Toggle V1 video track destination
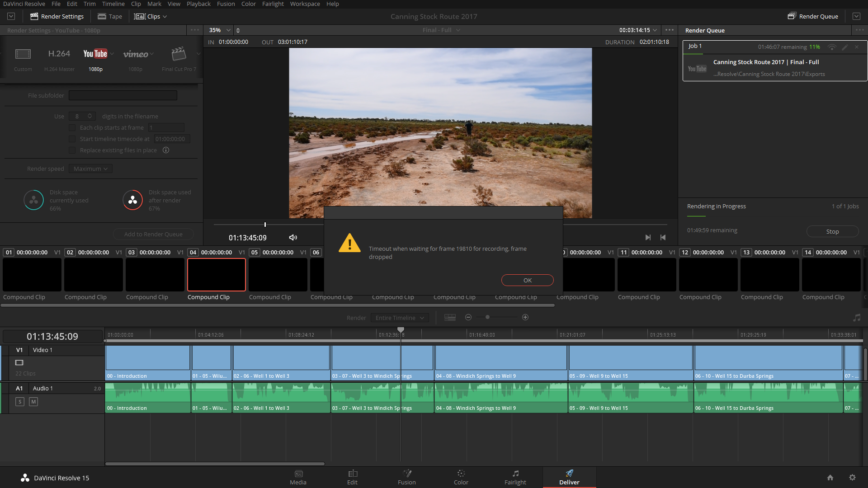Viewport: 868px width, 488px height. click(x=19, y=350)
